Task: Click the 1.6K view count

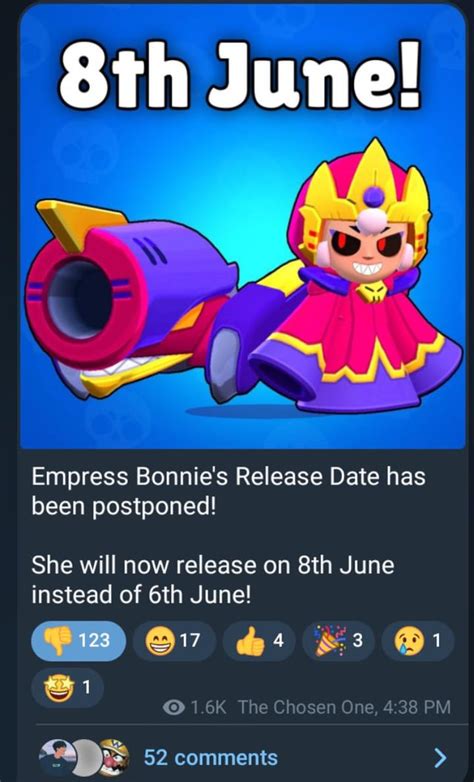Action: (209, 707)
